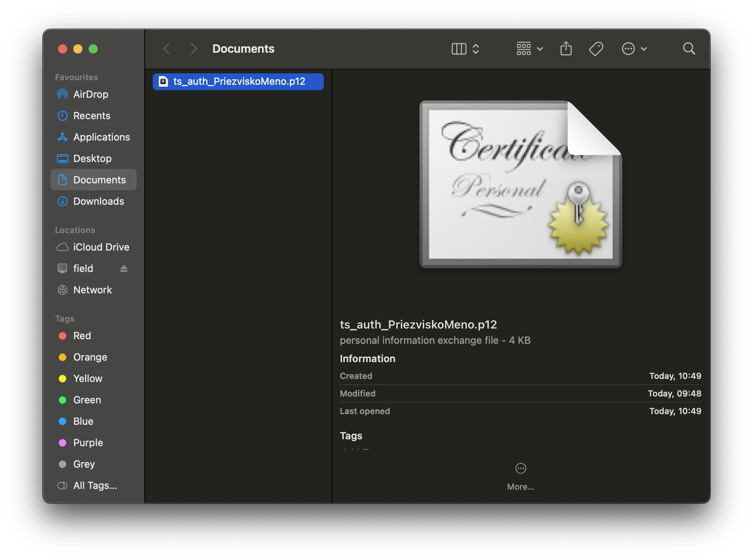Open Network in the sidebar
753x560 pixels.
coord(94,290)
